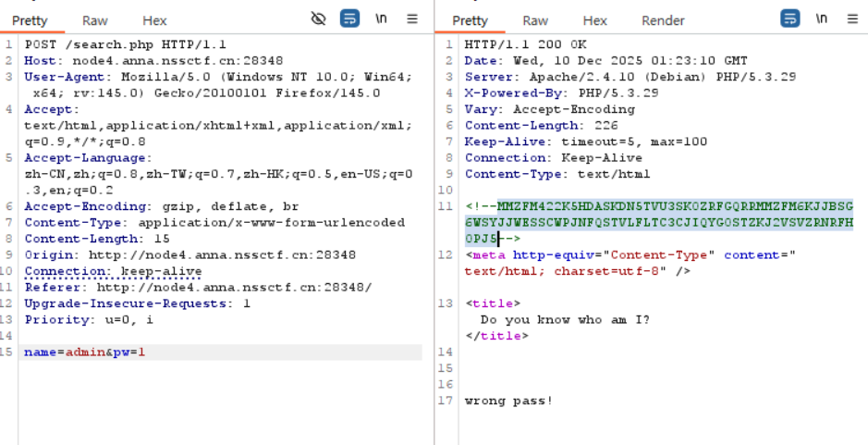This screenshot has width=868, height=445.
Task: Toggle hidden characters eye icon in request pane
Action: [318, 19]
